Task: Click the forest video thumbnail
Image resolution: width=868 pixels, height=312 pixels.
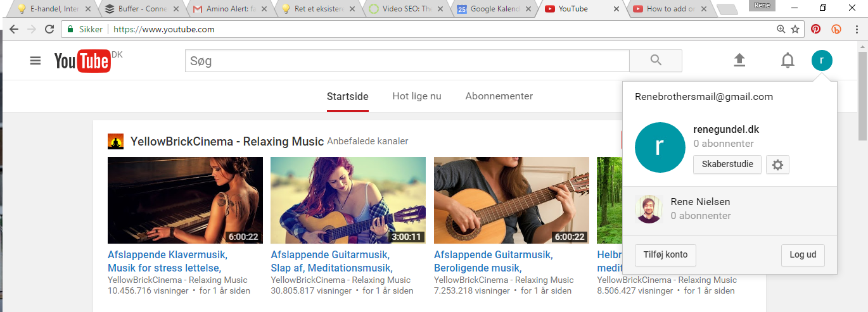Action: (610, 201)
